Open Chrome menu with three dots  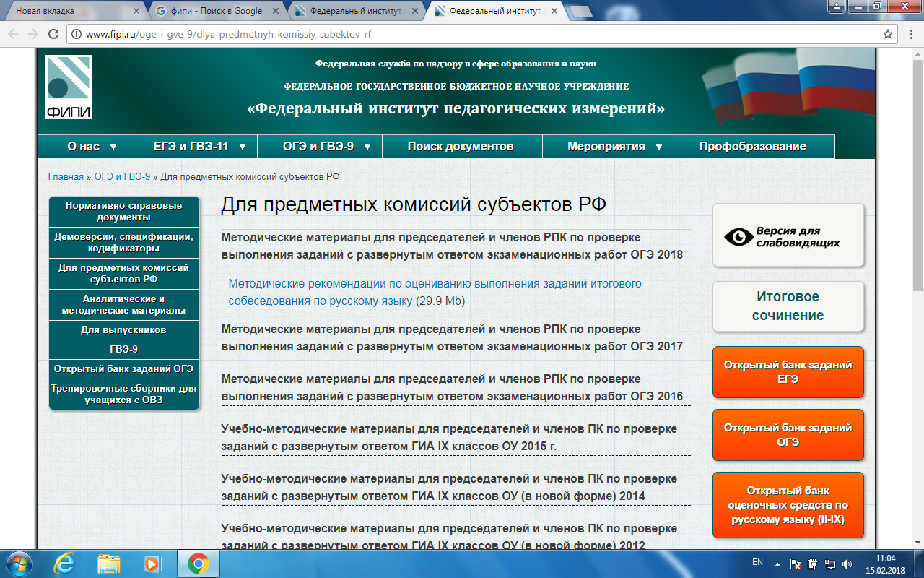(910, 34)
